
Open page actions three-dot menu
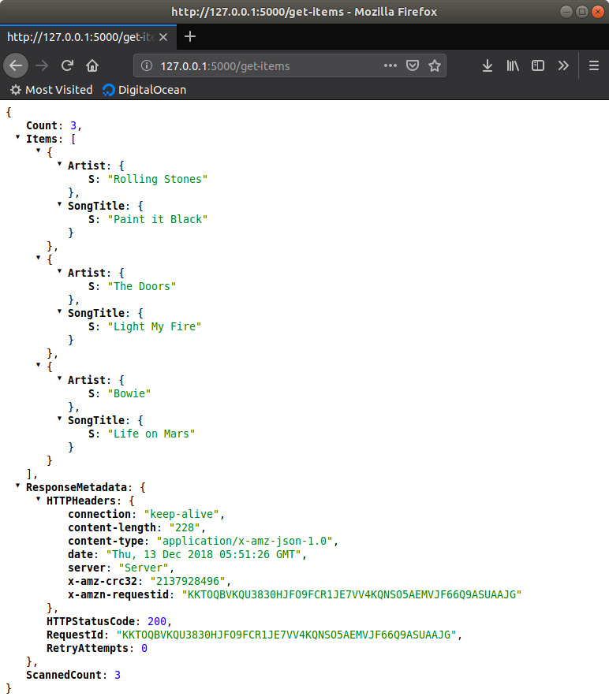point(390,65)
